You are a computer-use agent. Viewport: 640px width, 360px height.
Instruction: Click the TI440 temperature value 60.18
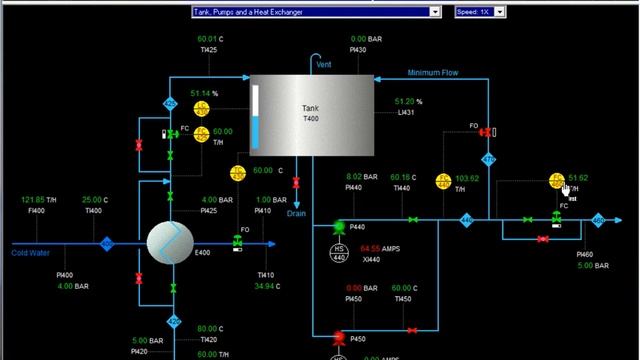[400, 178]
